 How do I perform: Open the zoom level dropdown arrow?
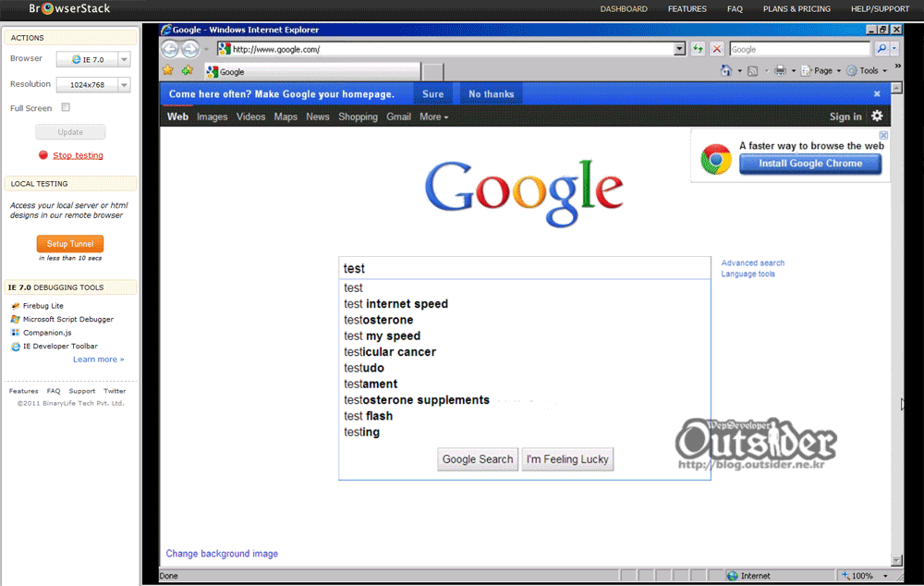point(884,576)
